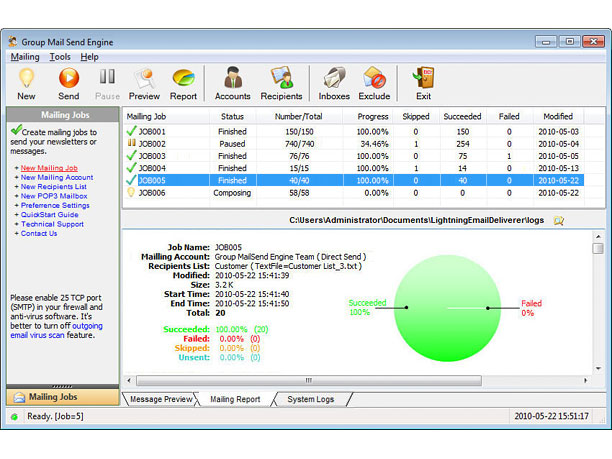Open the Help menu
The width and height of the screenshot is (612, 459).
89,57
